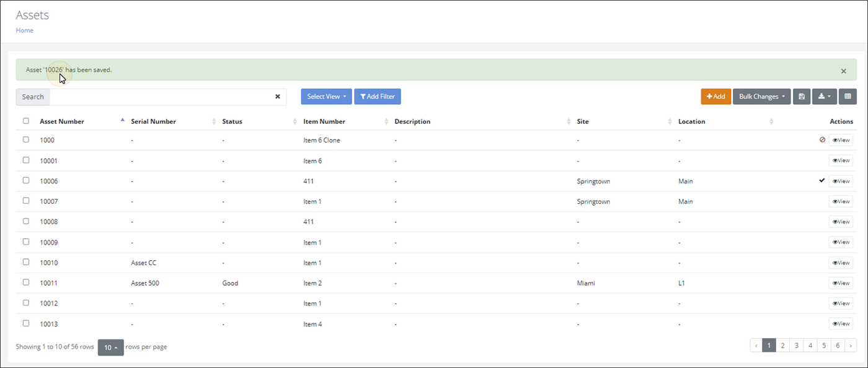The width and height of the screenshot is (868, 368).
Task: Sort by Item Number column arrow
Action: pos(386,121)
